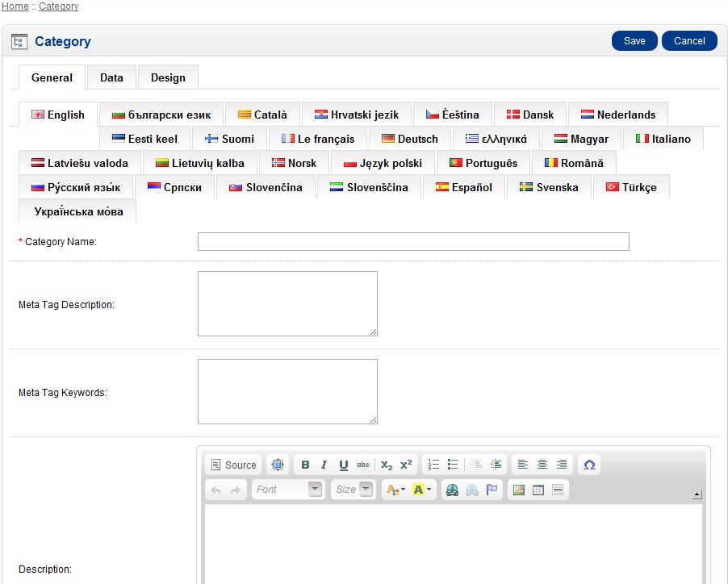Center align the text

coord(542,465)
